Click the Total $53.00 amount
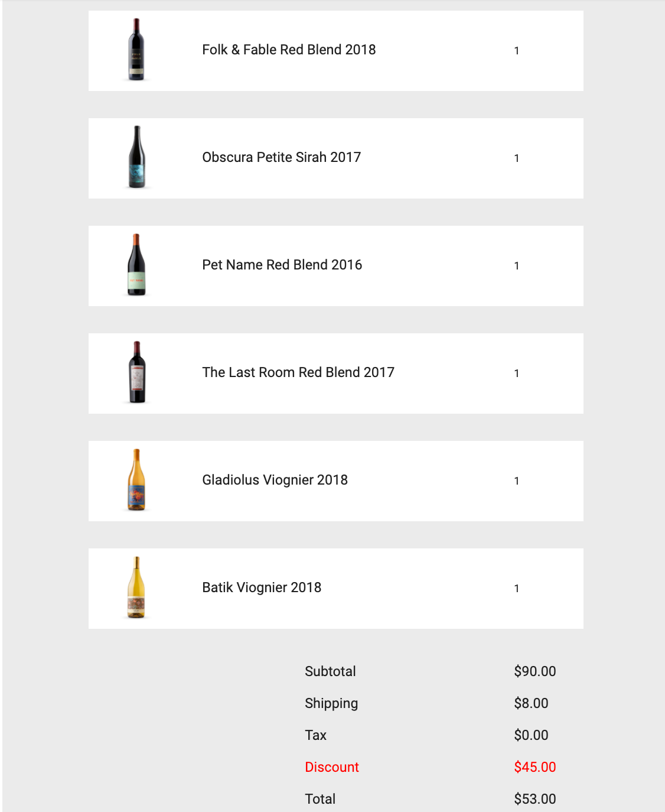The width and height of the screenshot is (665, 812). tap(535, 799)
